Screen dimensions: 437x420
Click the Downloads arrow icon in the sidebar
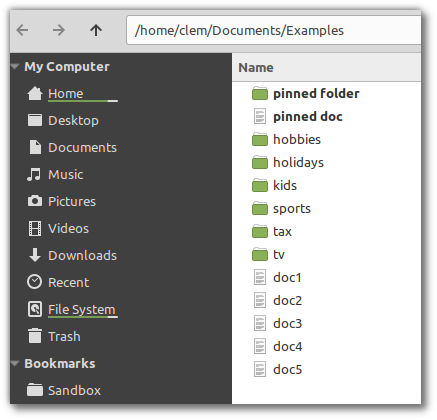pyautogui.click(x=35, y=255)
